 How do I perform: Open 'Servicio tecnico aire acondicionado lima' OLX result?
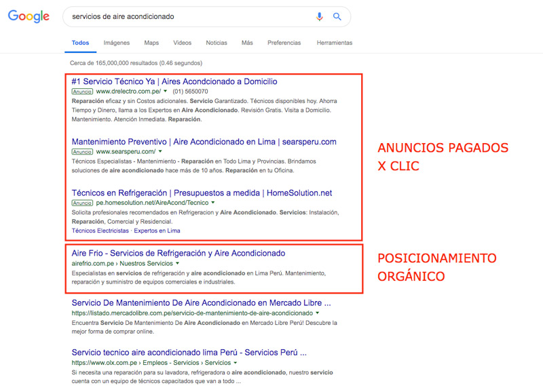pyautogui.click(x=189, y=352)
